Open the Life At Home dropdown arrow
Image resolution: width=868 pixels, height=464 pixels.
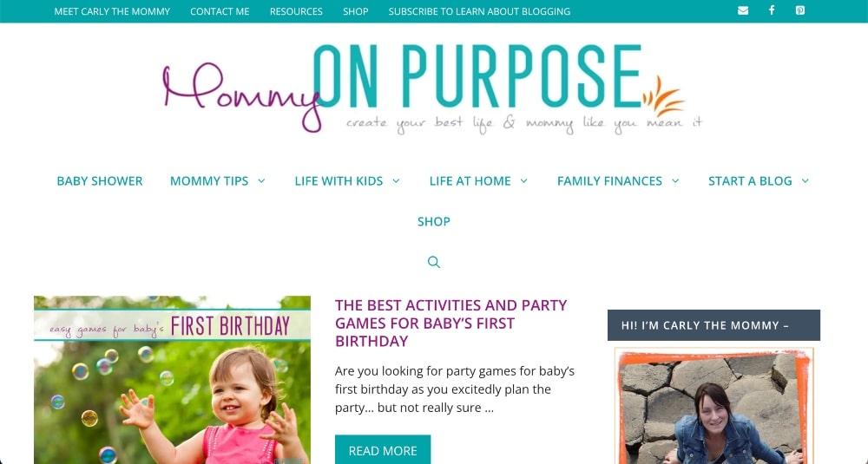click(524, 181)
